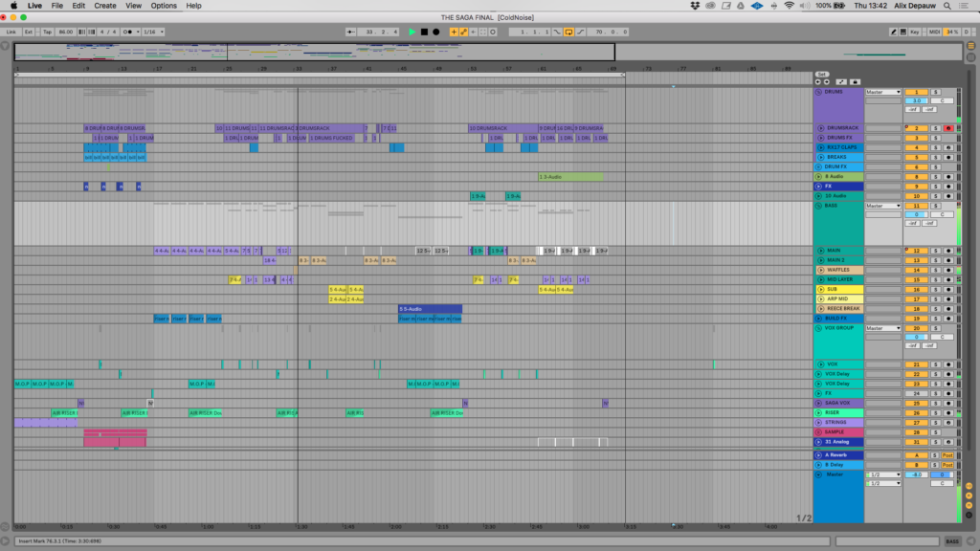Open the Create menu
Viewport: 980px width, 551px height.
pos(105,6)
